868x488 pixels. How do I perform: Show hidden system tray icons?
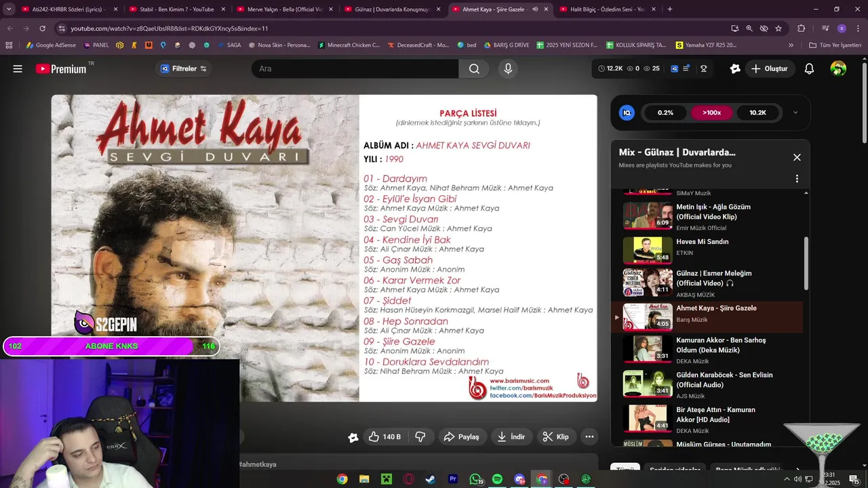coord(787,479)
